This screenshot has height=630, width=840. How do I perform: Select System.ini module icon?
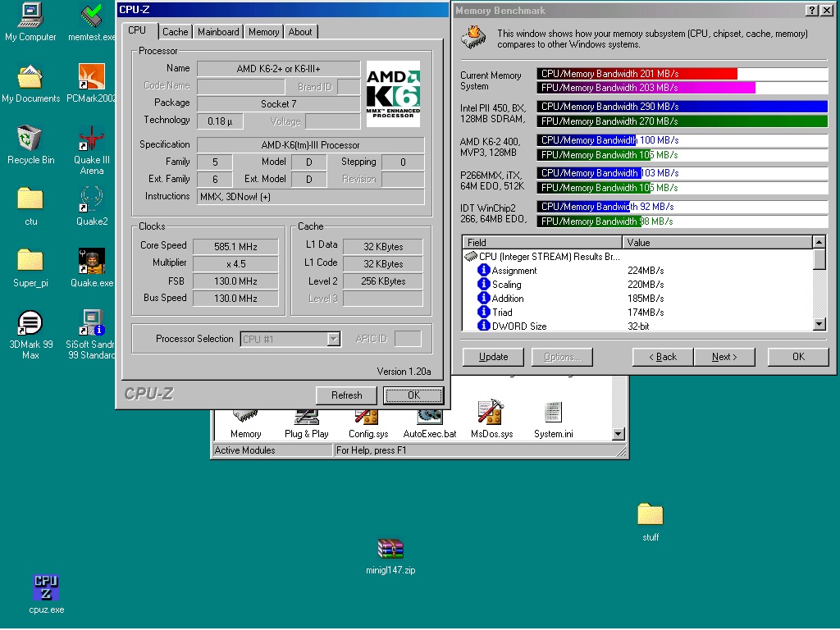554,421
